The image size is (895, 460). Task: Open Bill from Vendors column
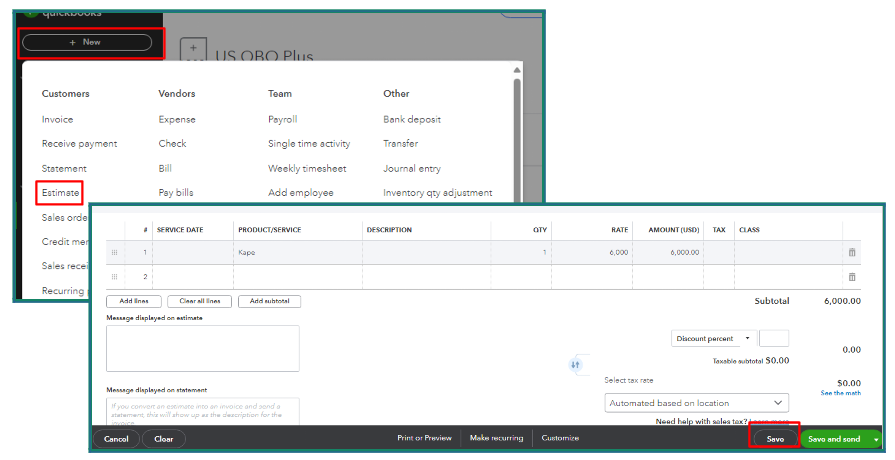(165, 168)
